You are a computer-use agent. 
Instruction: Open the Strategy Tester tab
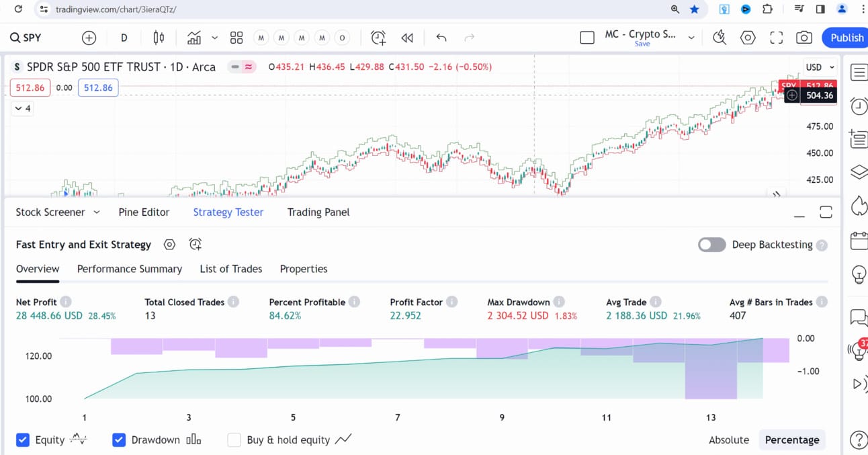pyautogui.click(x=228, y=212)
